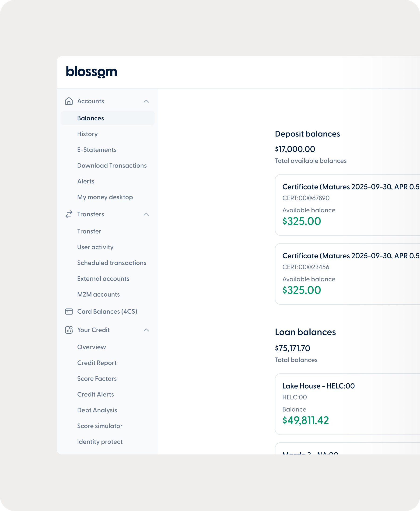Viewport: 420px width, 511px height.
Task: Open Scheduled transactions
Action: 112,263
